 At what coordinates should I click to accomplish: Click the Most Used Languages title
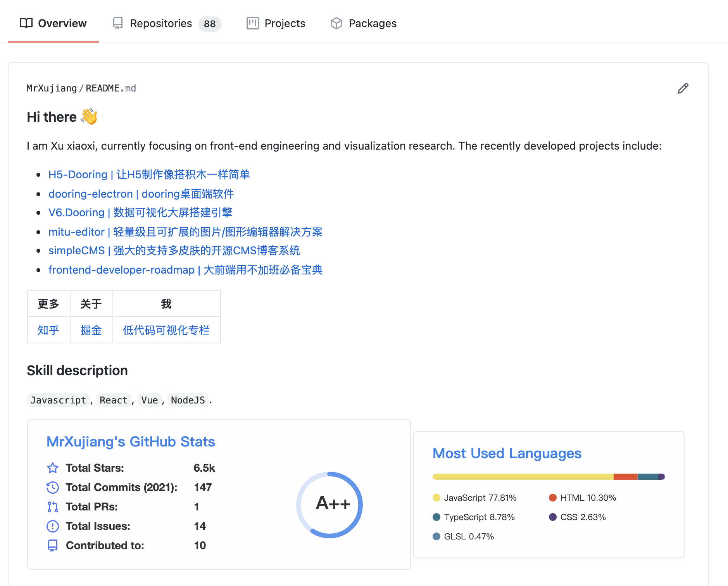507,453
